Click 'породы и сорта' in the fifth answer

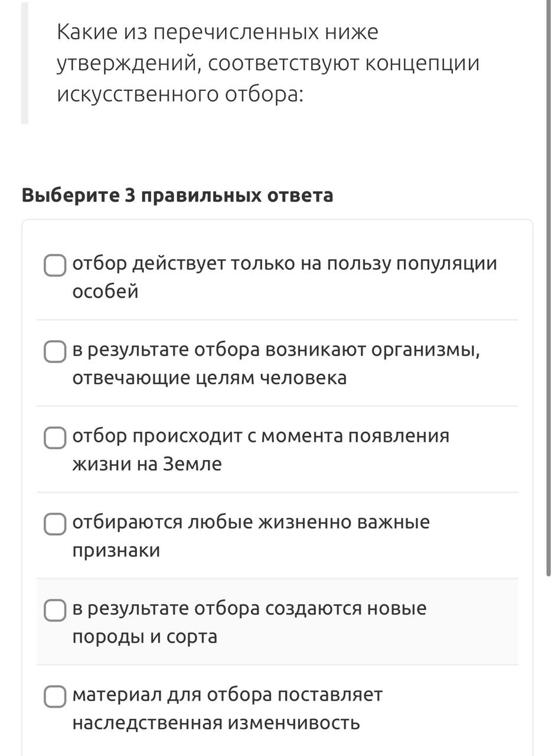point(145,637)
